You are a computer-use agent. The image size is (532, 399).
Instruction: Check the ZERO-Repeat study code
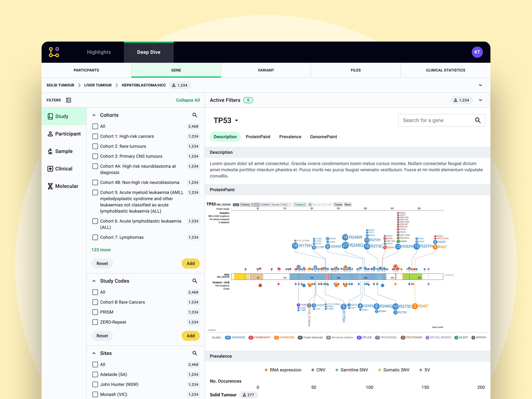(x=95, y=322)
